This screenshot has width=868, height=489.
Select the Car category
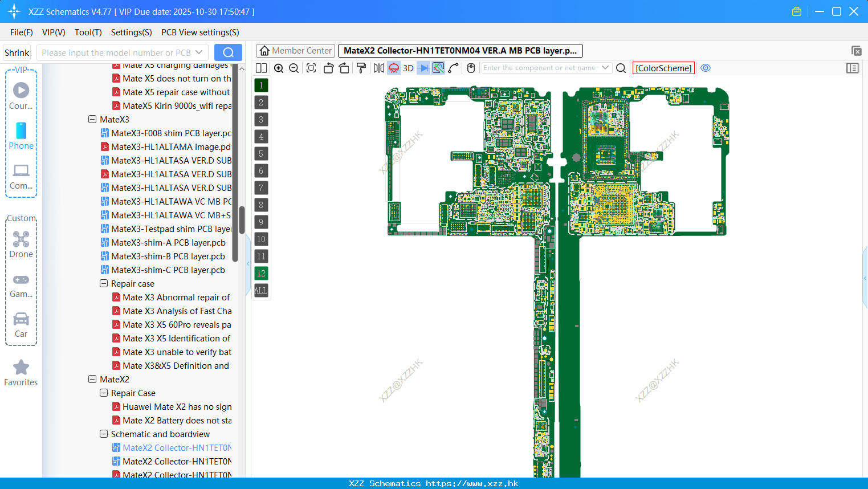pos(21,325)
